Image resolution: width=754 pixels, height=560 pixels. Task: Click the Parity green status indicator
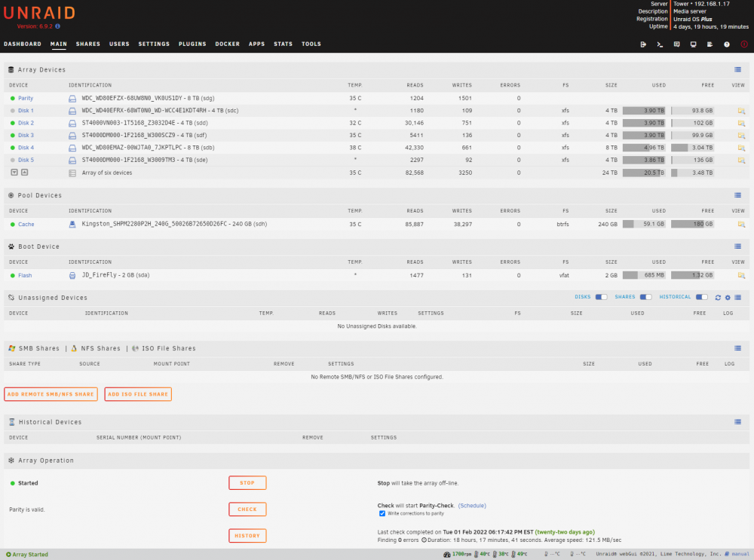[x=13, y=98]
